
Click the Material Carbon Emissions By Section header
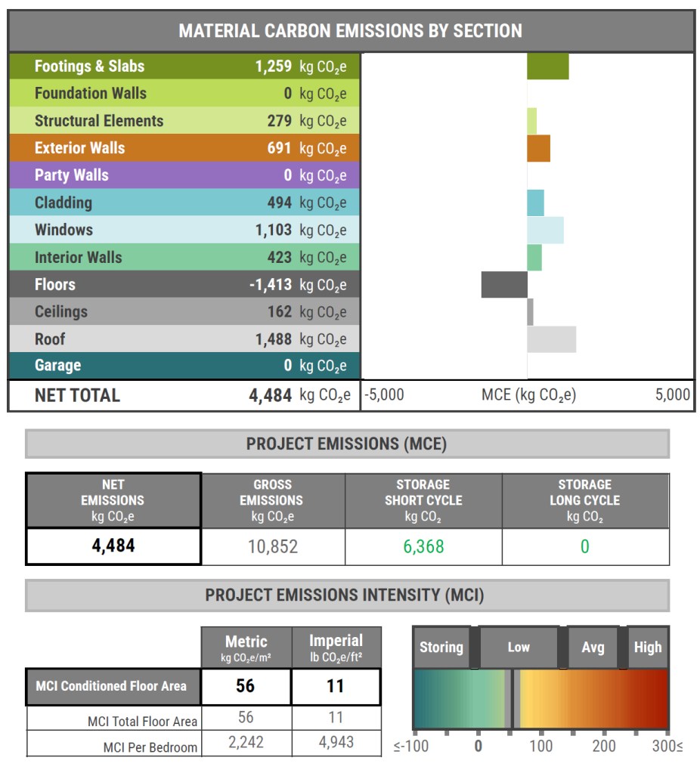(x=350, y=31)
